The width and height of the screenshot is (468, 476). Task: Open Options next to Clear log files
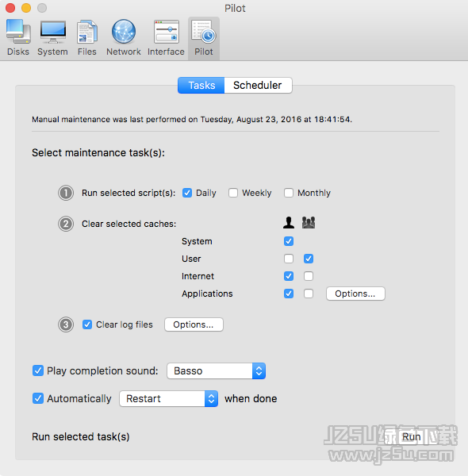(x=194, y=324)
